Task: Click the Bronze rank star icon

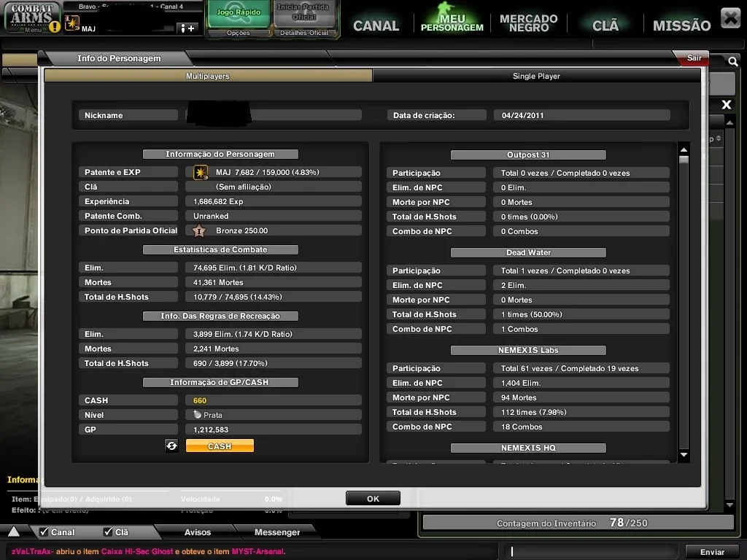Action: click(x=199, y=231)
